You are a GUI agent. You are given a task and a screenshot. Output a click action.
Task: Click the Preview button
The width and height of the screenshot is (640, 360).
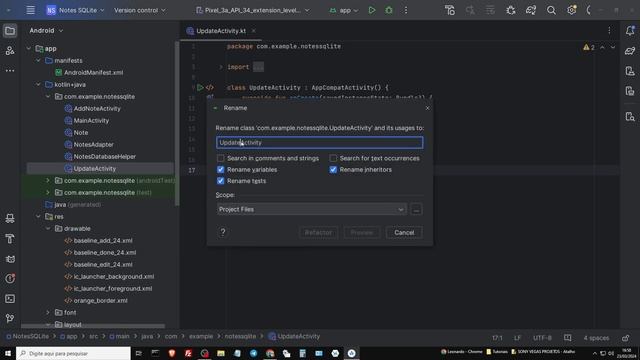pos(362,232)
